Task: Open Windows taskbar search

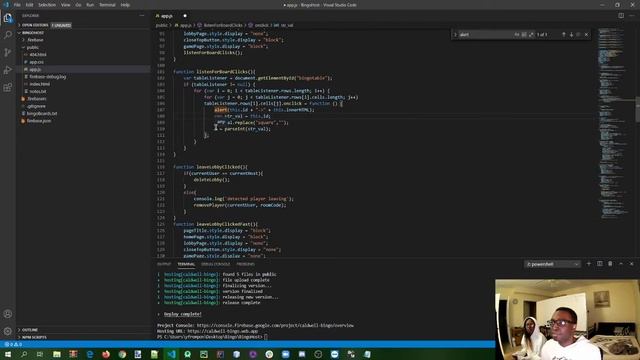Action: click(x=24, y=354)
